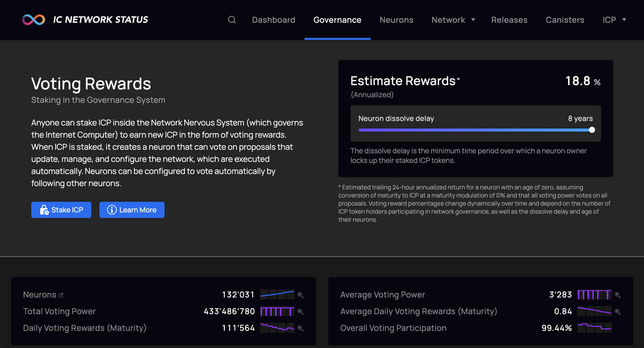This screenshot has width=644, height=348.
Task: Click the 8 years delay value
Action: [x=580, y=118]
